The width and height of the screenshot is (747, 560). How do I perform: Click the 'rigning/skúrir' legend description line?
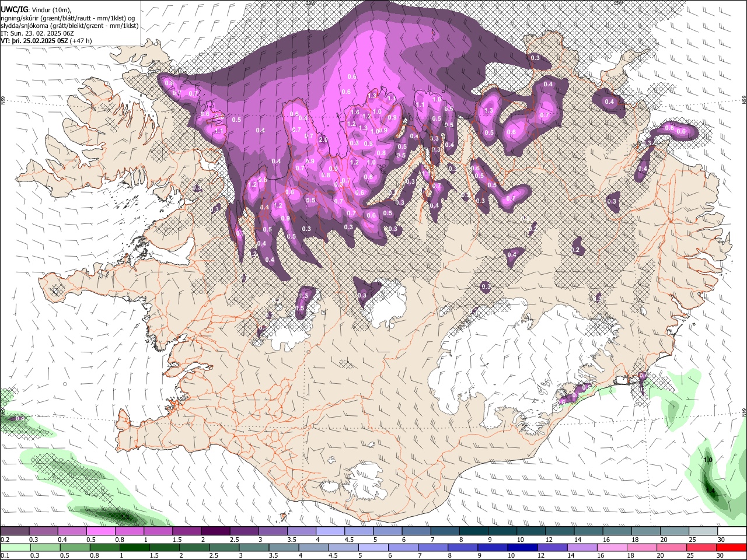[x=68, y=18]
